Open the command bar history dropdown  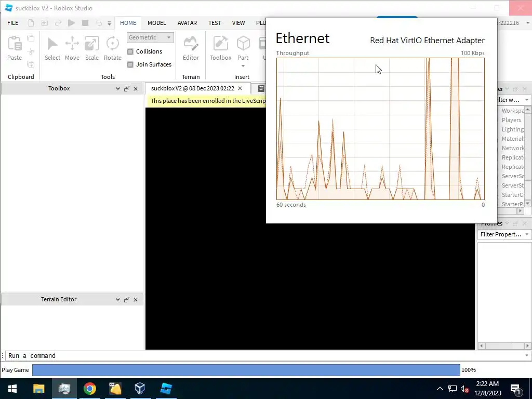527,355
